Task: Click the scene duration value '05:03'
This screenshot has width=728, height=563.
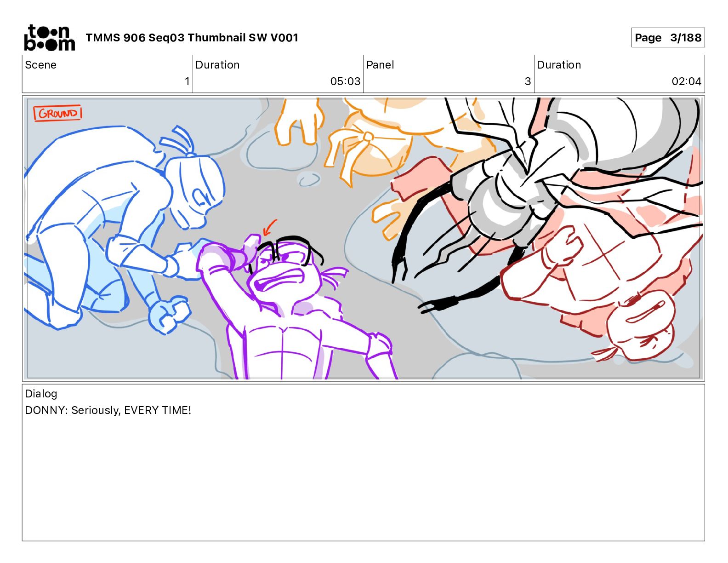Action: coord(345,81)
